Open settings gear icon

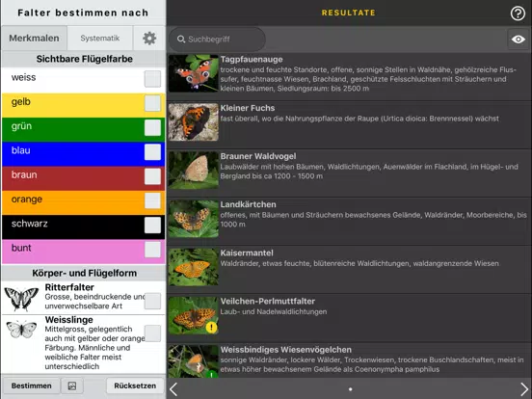pos(149,39)
